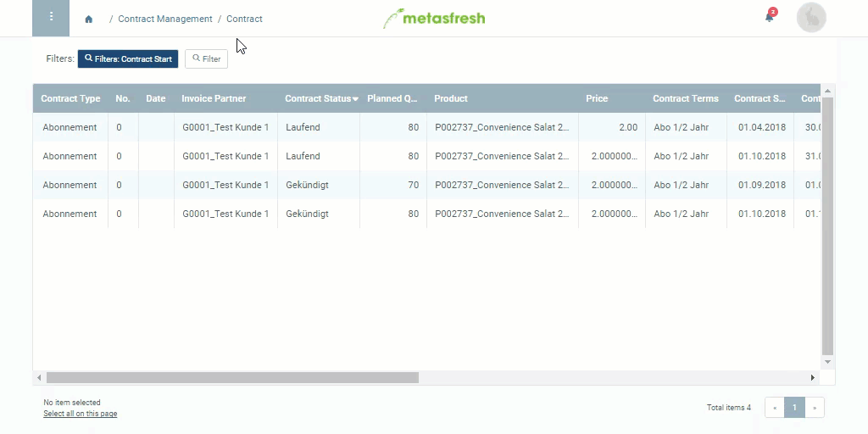Open the user avatar menu
Screen dimensions: 868x434
[x=811, y=18]
